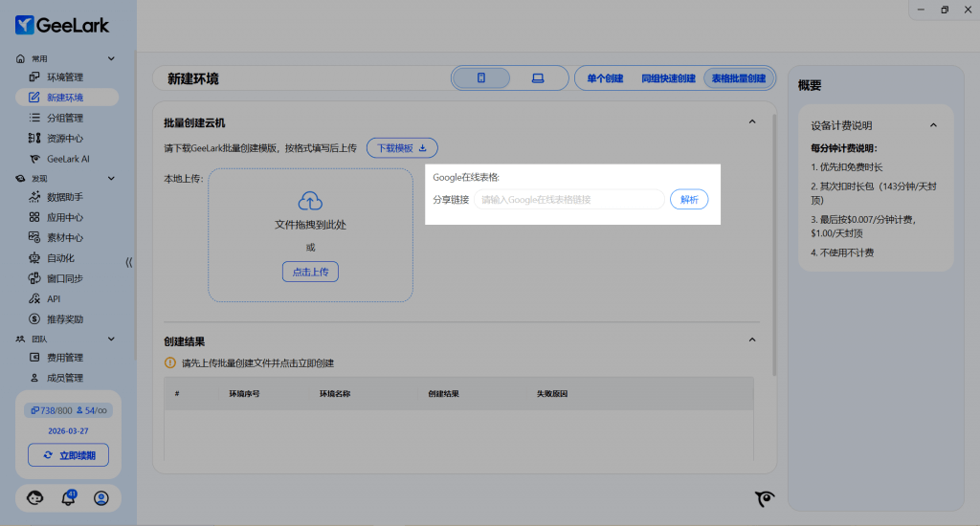The height and width of the screenshot is (526, 980).
Task: Focus the Google 分享链接 input field
Action: (x=568, y=200)
